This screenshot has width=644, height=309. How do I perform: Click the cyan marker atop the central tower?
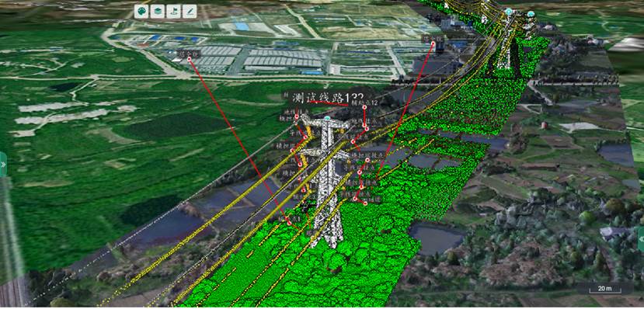coord(327,119)
